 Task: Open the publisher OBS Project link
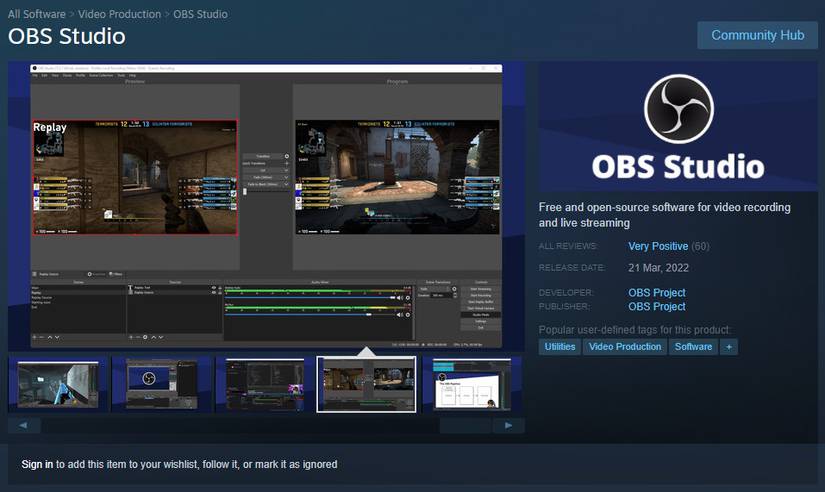click(656, 307)
